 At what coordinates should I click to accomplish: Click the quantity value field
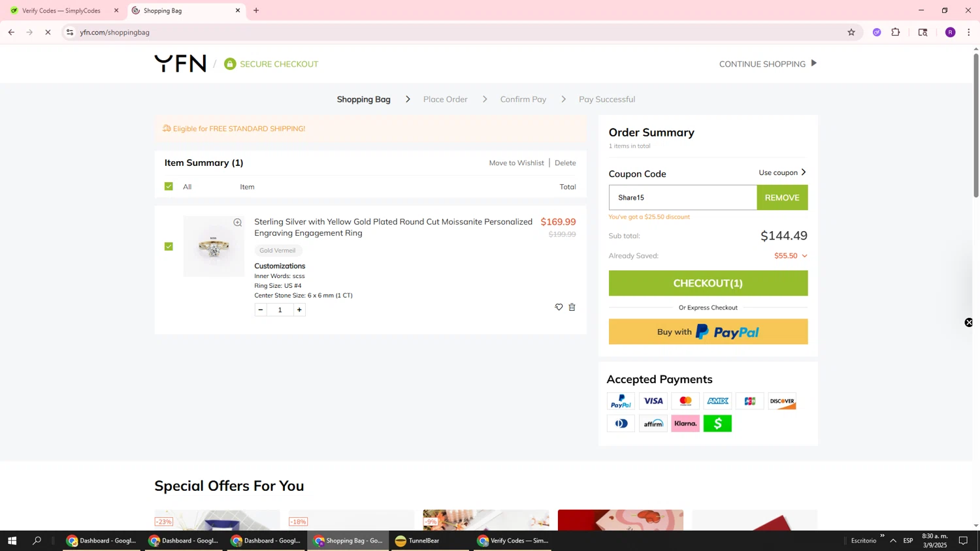coord(280,309)
